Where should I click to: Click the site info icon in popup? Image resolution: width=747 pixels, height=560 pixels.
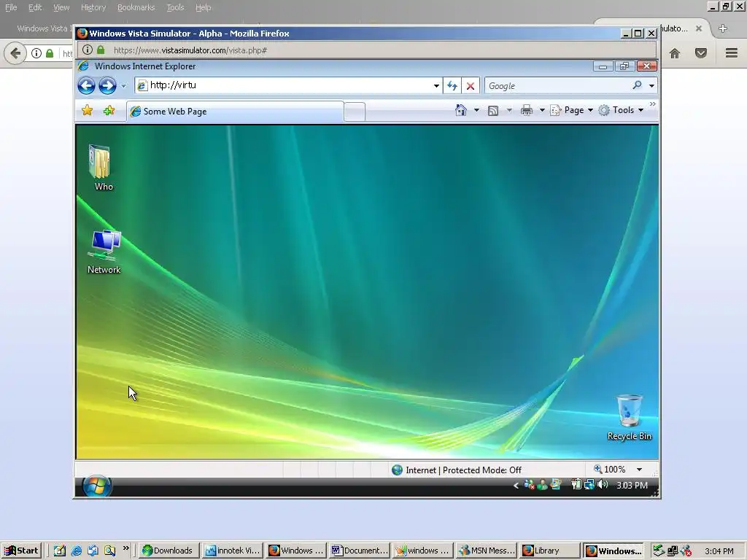(x=88, y=50)
